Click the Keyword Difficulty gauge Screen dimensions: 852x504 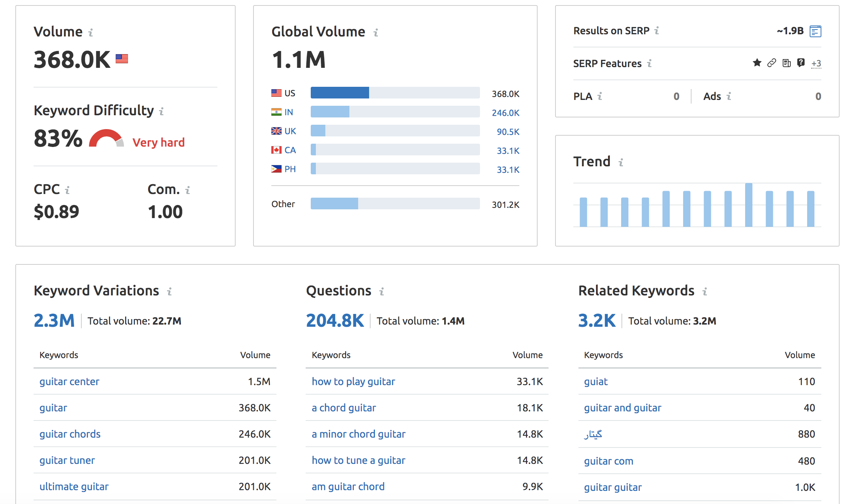[106, 139]
